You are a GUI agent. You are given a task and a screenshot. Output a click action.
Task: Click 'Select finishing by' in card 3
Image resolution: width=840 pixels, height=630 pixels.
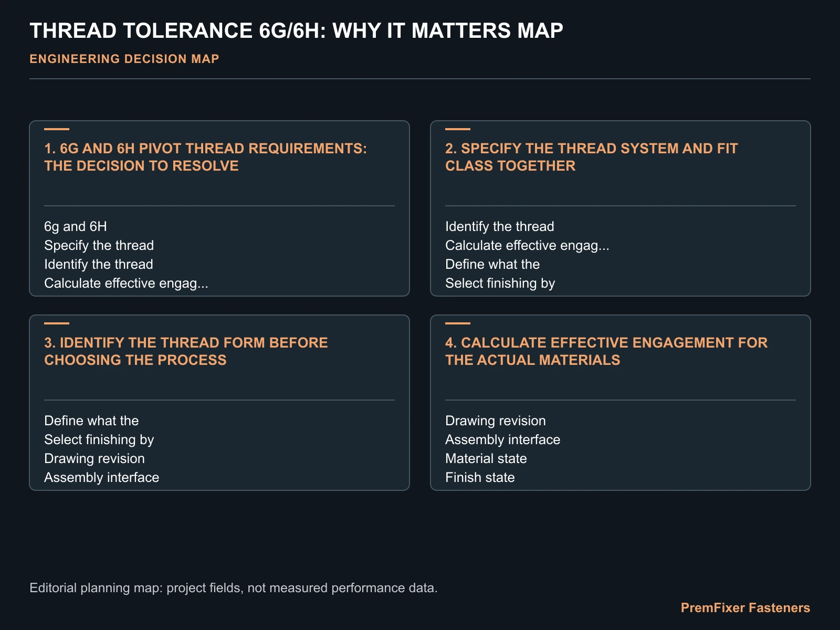[99, 439]
